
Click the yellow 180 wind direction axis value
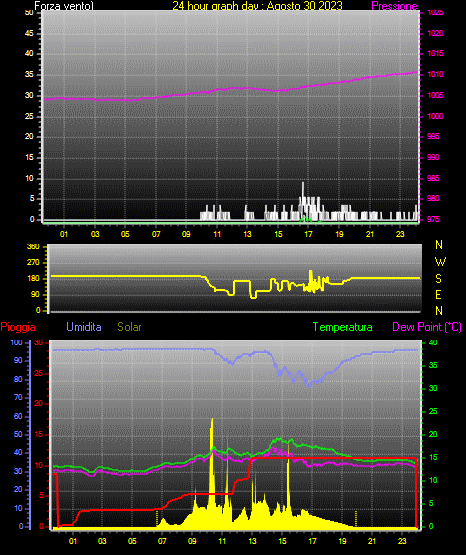pos(34,279)
